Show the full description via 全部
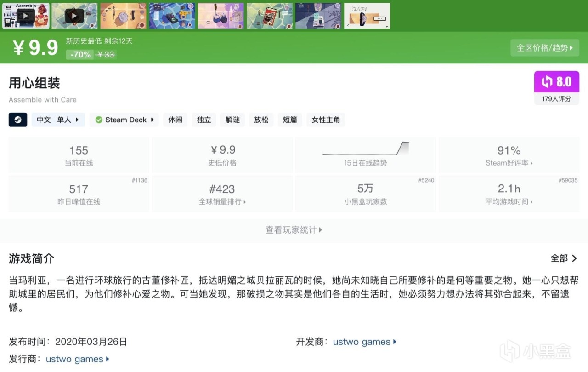 tap(564, 258)
